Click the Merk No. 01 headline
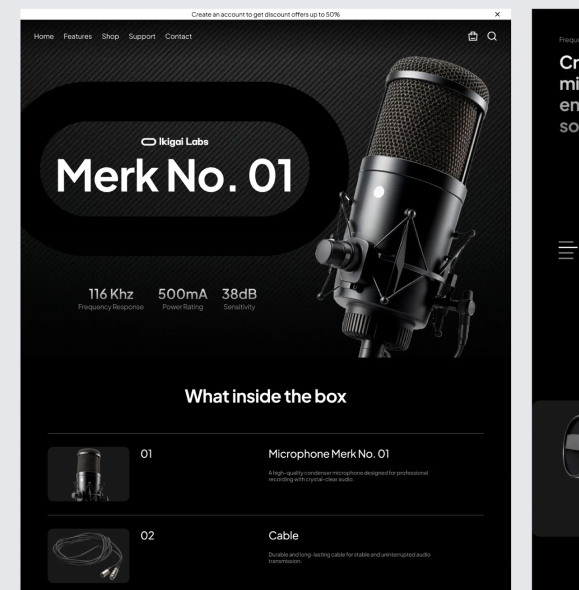579x590 pixels. [x=174, y=176]
